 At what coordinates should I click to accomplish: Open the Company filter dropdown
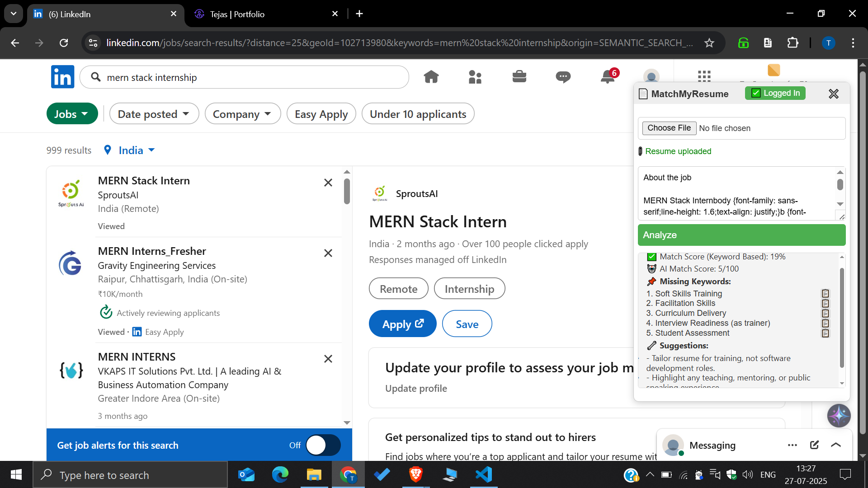tap(242, 113)
